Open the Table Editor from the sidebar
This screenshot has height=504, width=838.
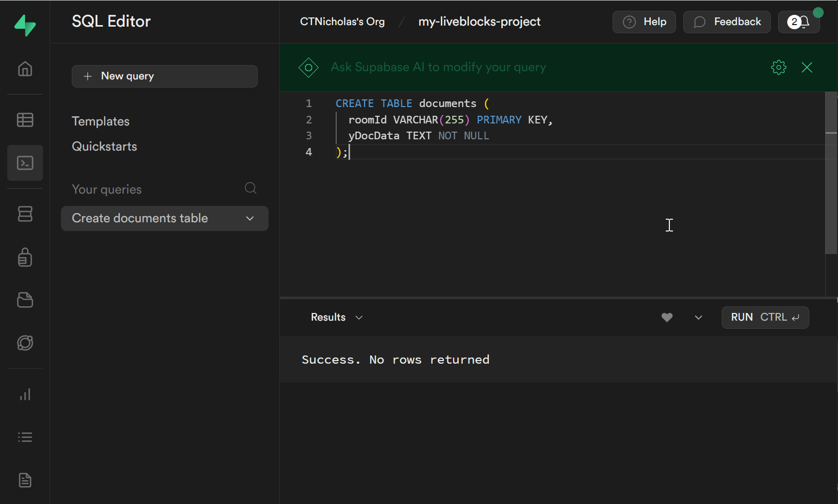click(x=25, y=120)
